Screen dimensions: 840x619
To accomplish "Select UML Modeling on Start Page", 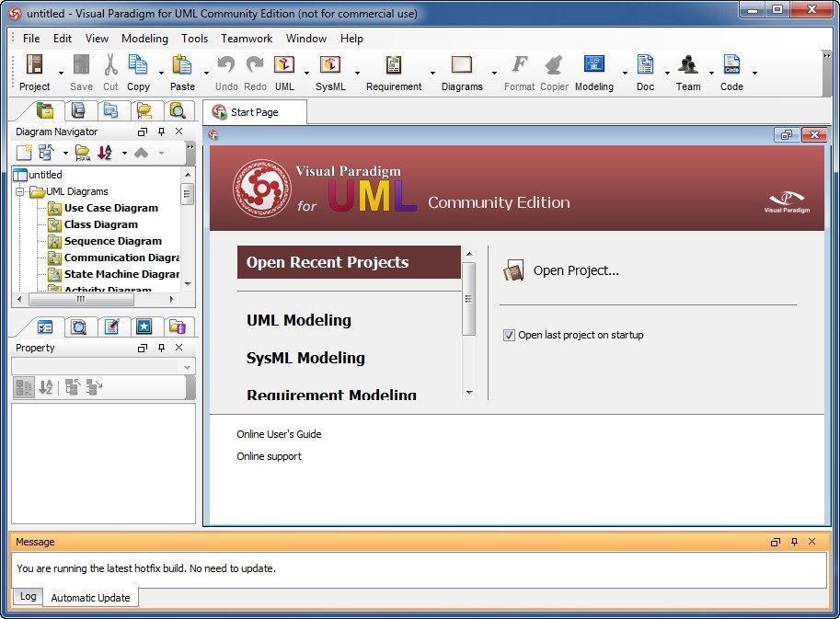I will [x=298, y=320].
